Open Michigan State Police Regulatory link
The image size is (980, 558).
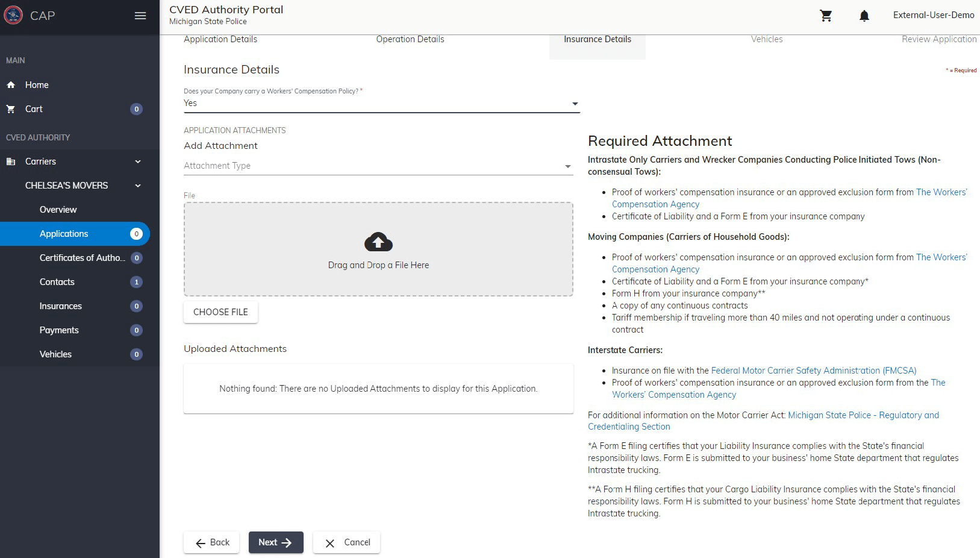tap(764, 421)
